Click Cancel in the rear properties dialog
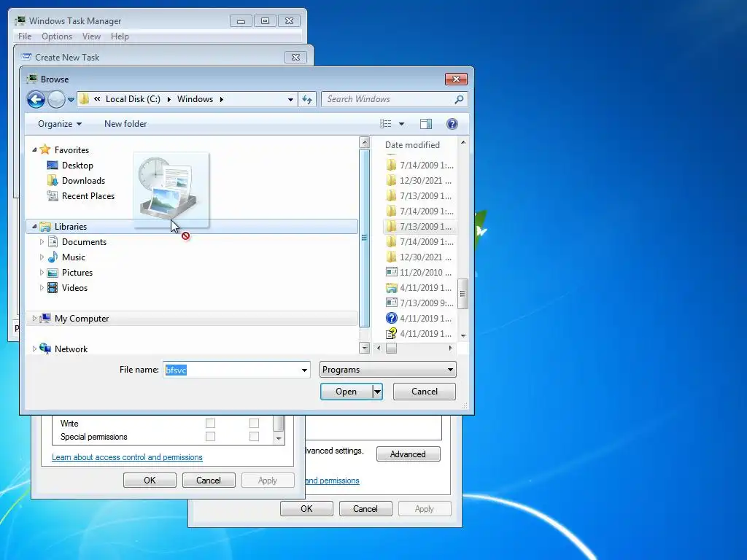The width and height of the screenshot is (747, 560). click(x=365, y=508)
